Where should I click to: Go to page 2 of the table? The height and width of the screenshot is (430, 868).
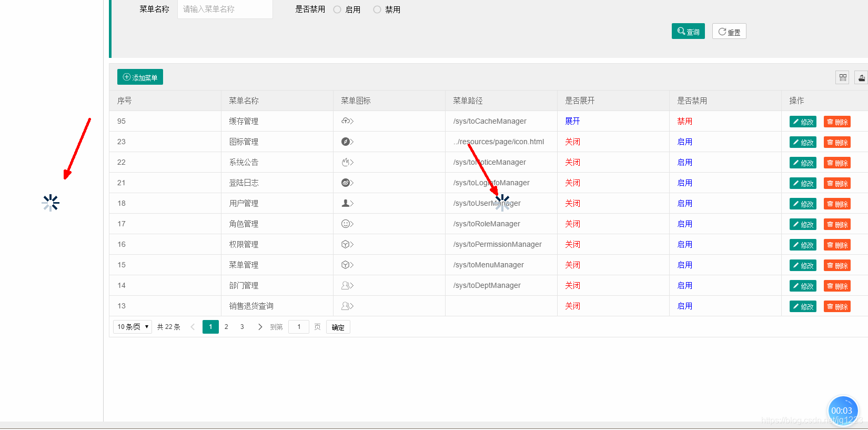[x=226, y=327]
